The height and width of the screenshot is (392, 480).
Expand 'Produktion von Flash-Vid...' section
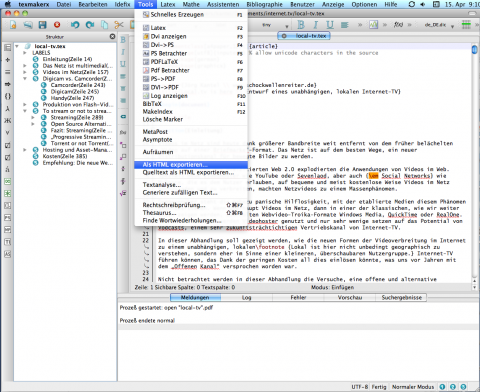25,104
